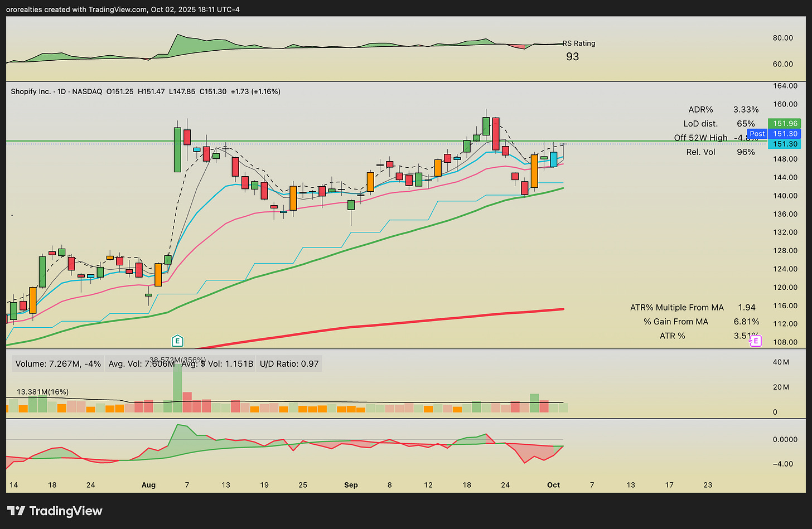
Task: Click the Sep label on time axis
Action: pos(351,485)
